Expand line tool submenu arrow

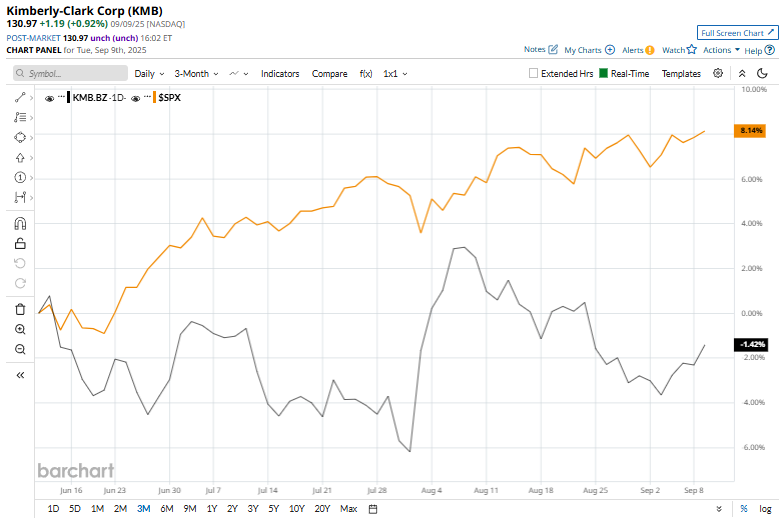[31, 98]
